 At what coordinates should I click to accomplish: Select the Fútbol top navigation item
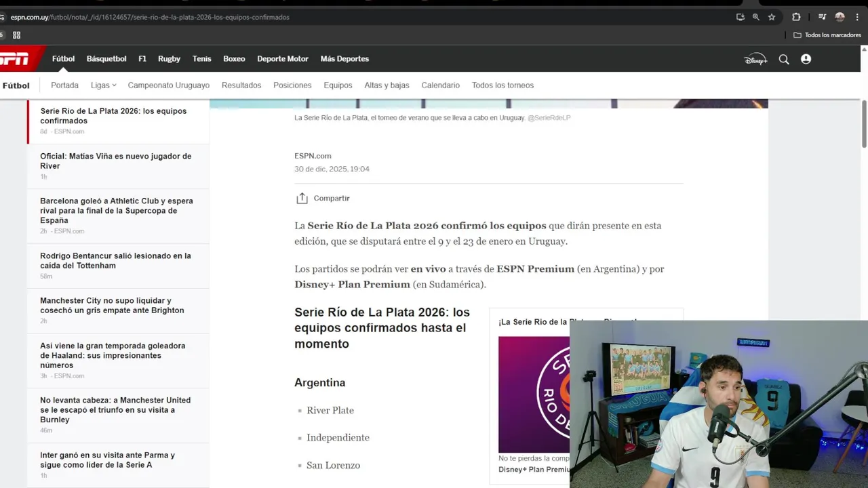(63, 59)
